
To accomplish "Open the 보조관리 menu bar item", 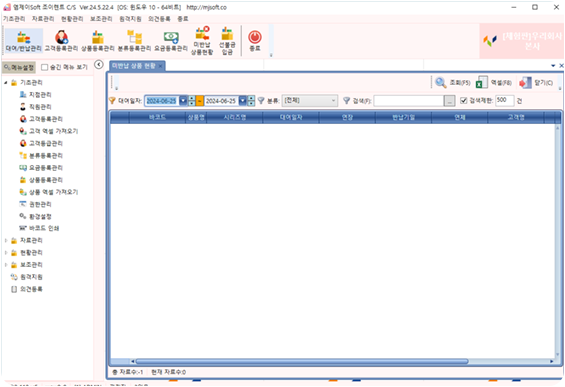I will (101, 19).
